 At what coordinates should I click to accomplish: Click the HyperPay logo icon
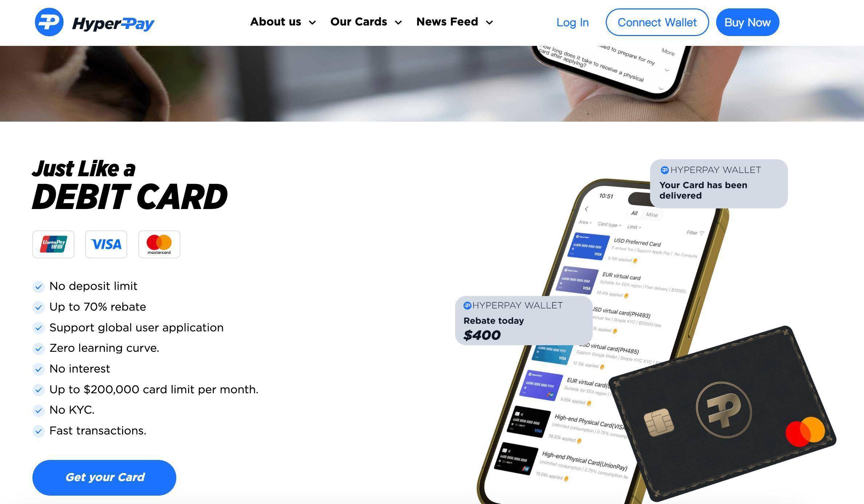click(x=48, y=21)
